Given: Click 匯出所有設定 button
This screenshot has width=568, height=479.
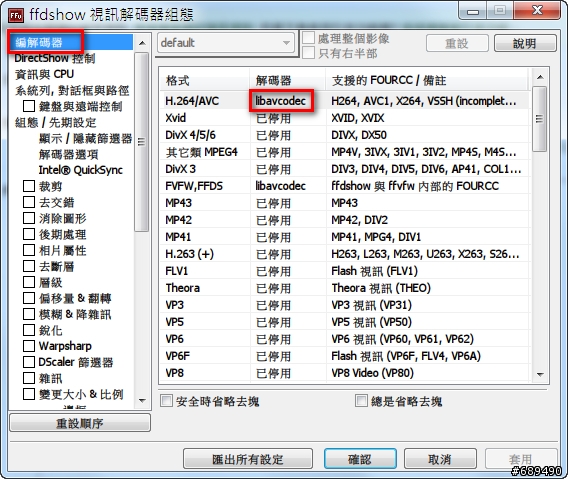Looking at the screenshot, I should 248,459.
